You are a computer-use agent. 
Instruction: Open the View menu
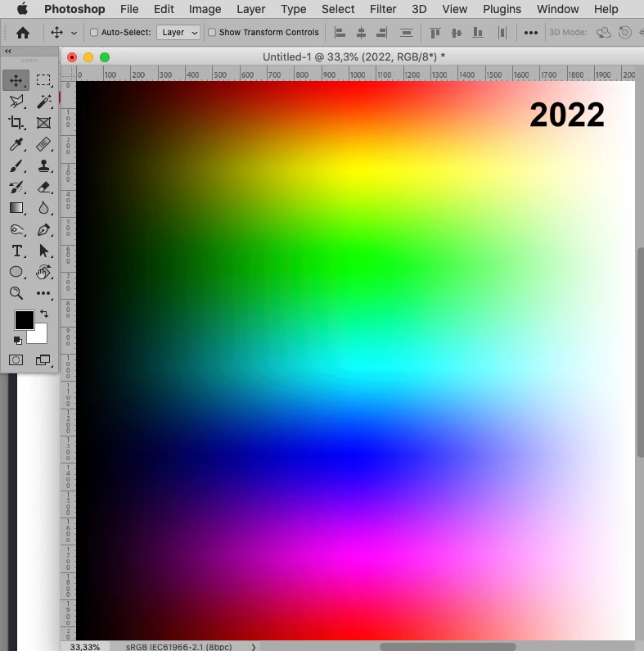pyautogui.click(x=455, y=9)
